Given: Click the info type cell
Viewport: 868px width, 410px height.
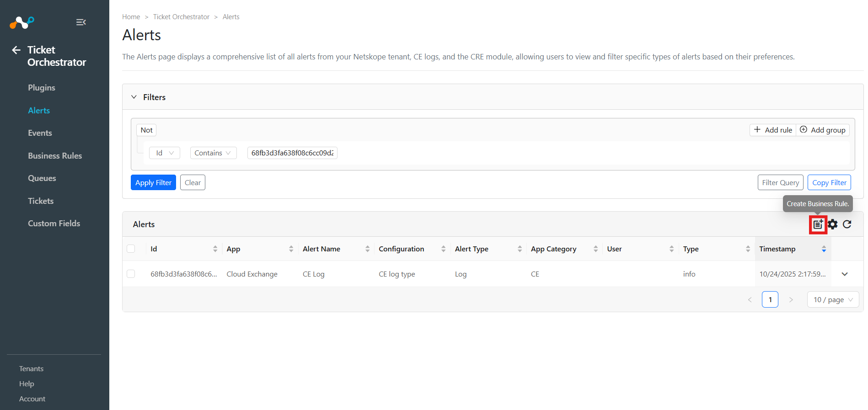Looking at the screenshot, I should pyautogui.click(x=689, y=274).
